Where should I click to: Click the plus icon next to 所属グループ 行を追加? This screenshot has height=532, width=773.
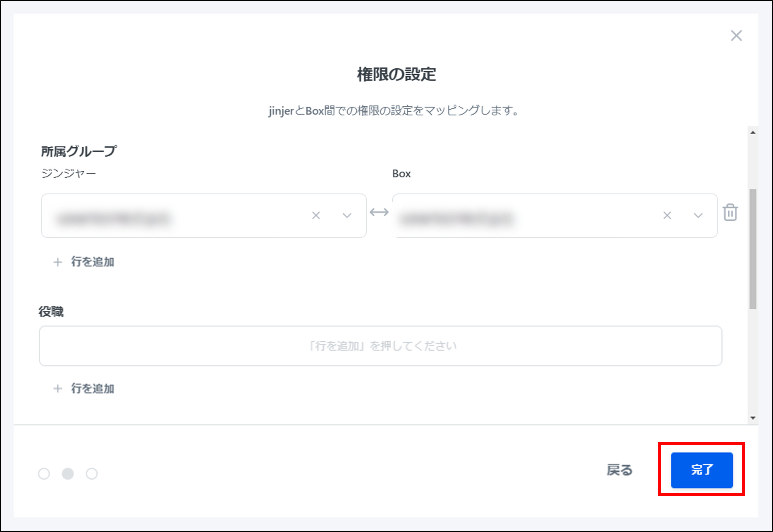click(x=58, y=262)
